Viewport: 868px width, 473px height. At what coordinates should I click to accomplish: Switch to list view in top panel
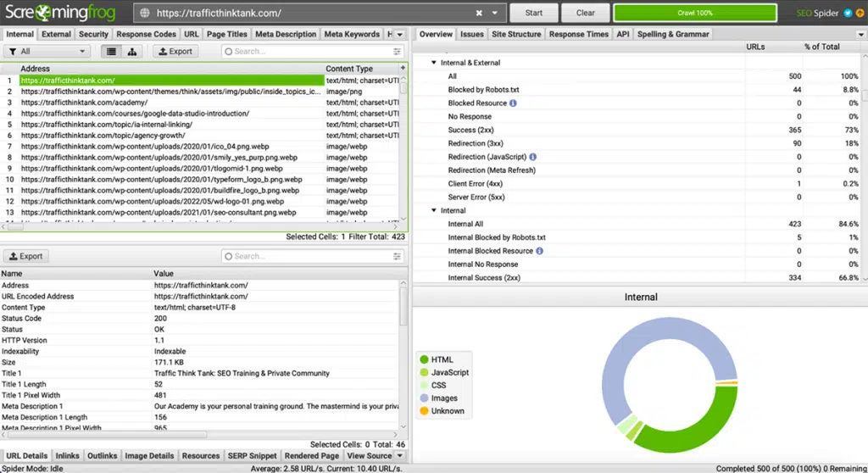110,52
